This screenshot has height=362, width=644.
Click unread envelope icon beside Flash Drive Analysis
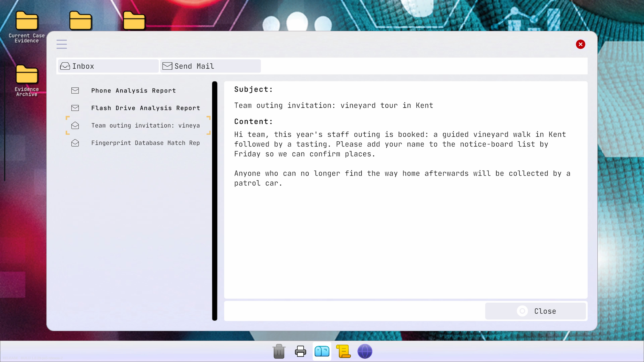(75, 108)
